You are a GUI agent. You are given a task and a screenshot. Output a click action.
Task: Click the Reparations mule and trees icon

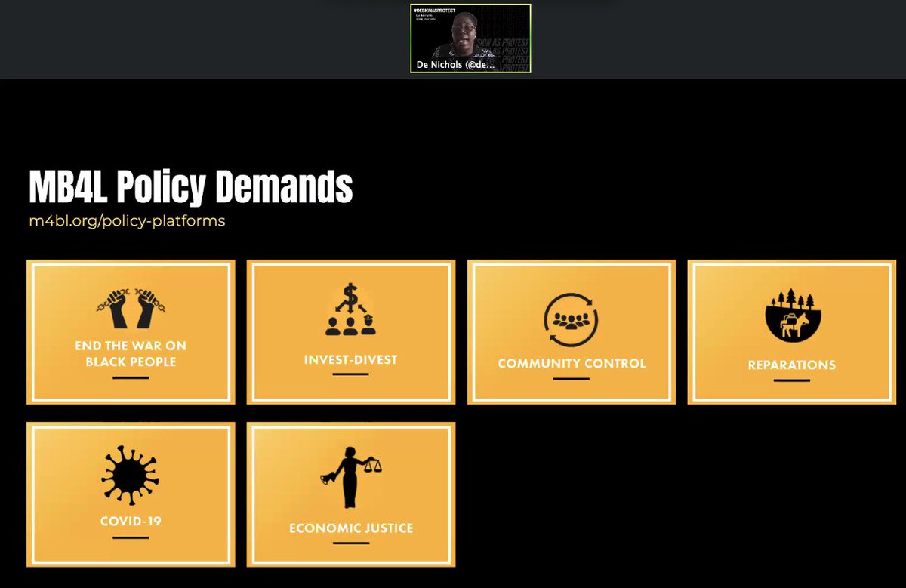click(791, 315)
